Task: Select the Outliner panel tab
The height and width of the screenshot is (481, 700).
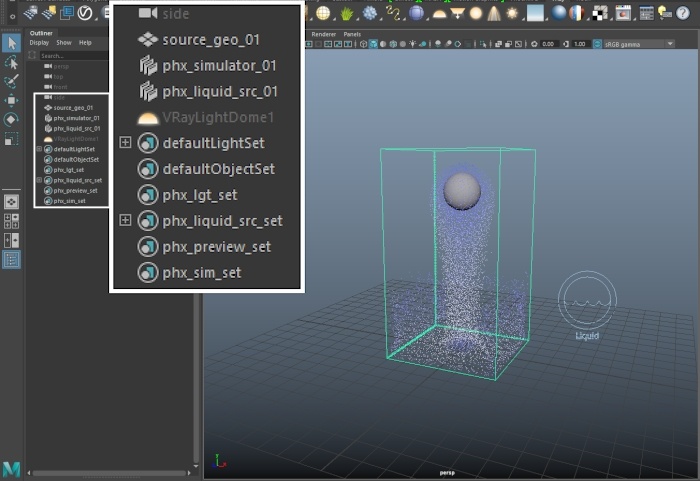Action: (x=41, y=33)
